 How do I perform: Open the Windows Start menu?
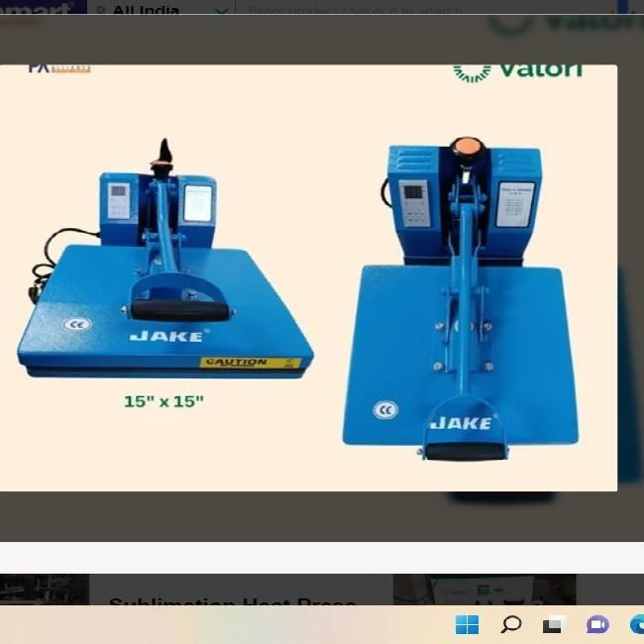[x=467, y=624]
